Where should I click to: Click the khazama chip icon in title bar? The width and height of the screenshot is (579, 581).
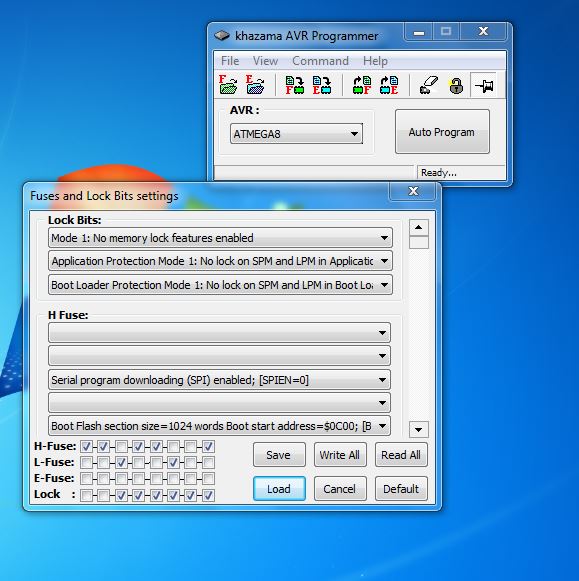[x=222, y=36]
